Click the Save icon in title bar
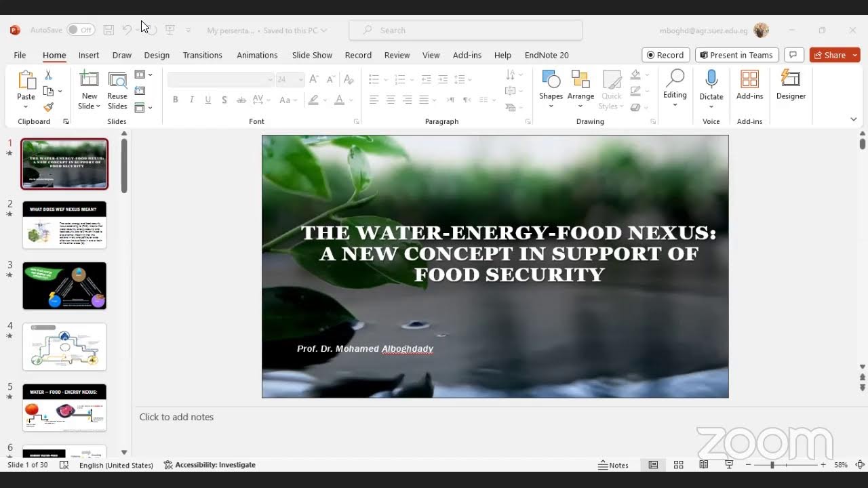868x488 pixels. [x=108, y=30]
